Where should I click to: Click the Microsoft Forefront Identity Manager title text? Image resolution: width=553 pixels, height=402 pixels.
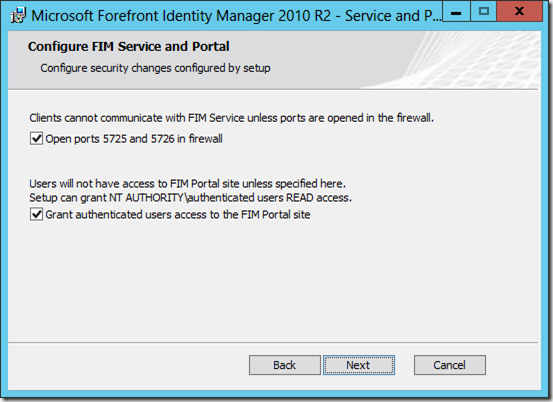236,16
